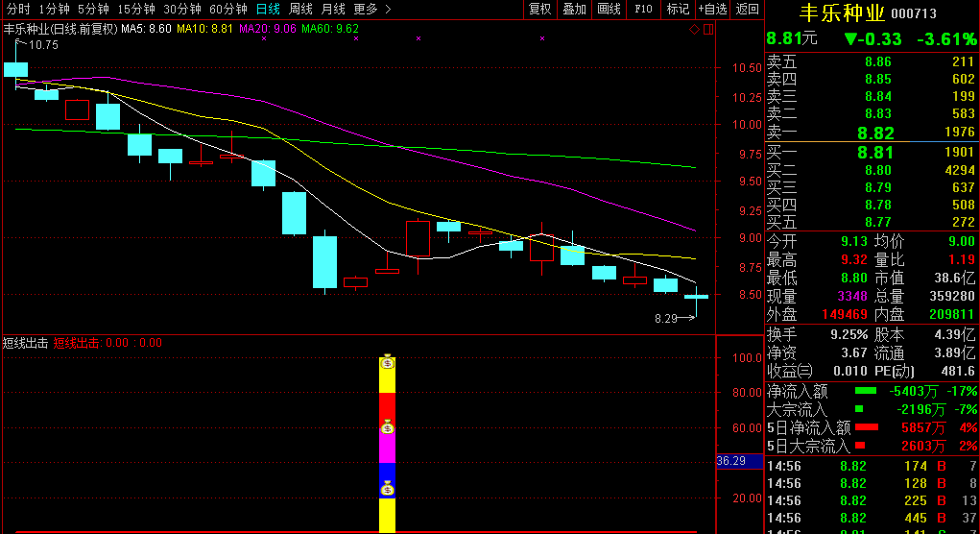Add stock via +自选 button

712,9
